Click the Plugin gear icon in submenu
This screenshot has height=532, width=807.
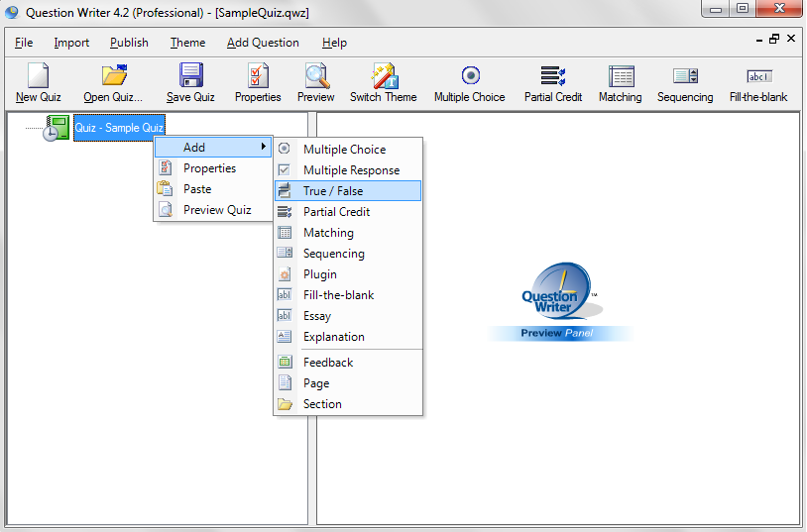tap(285, 274)
